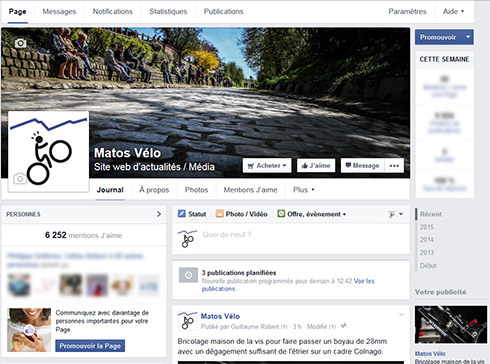
Task: Open the À propos tab
Action: point(154,190)
